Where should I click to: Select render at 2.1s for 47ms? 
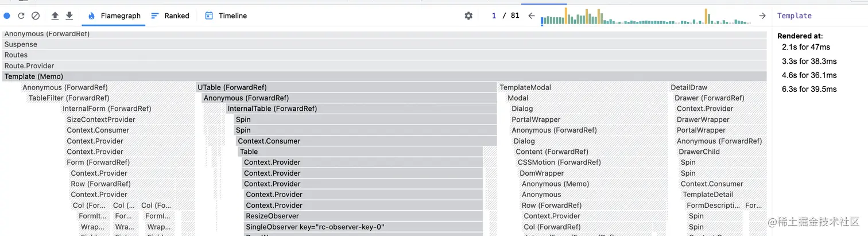tap(806, 47)
